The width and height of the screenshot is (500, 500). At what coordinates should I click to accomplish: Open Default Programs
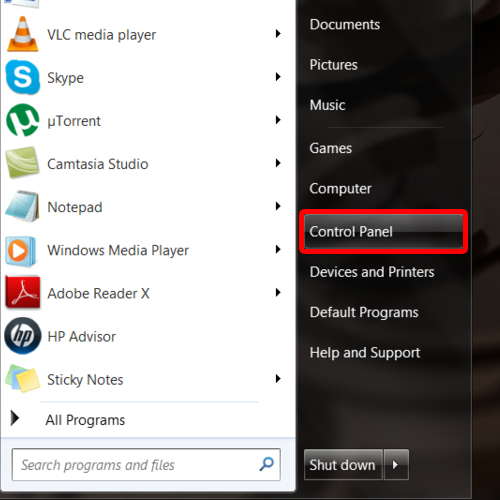point(364,313)
